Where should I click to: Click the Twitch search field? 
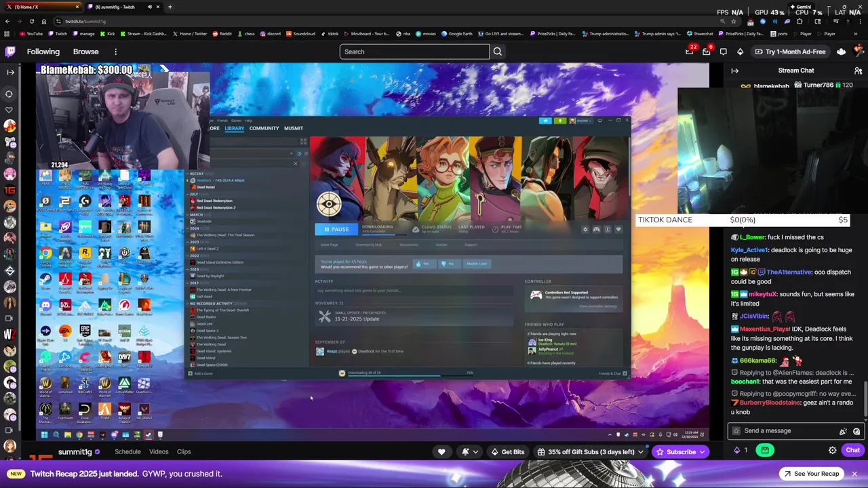coord(414,52)
